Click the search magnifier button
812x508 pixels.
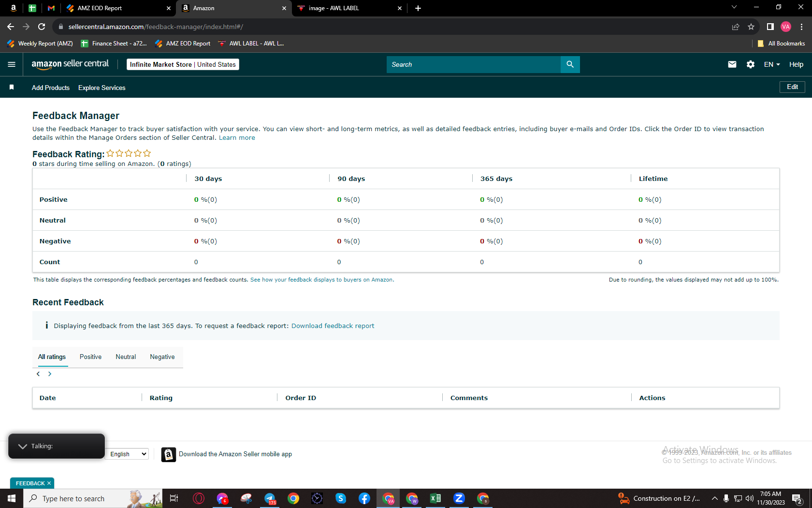pos(570,64)
